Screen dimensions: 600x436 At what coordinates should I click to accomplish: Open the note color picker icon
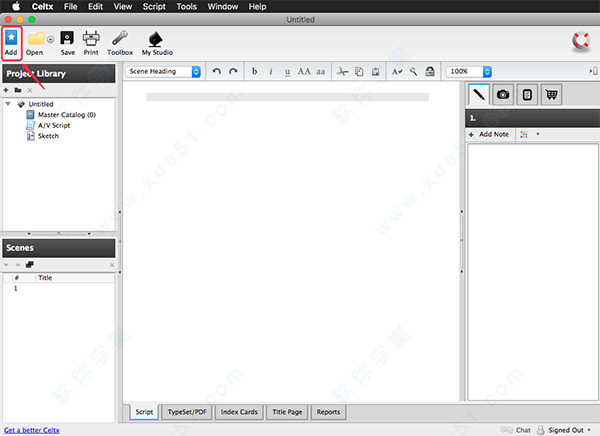(x=524, y=134)
